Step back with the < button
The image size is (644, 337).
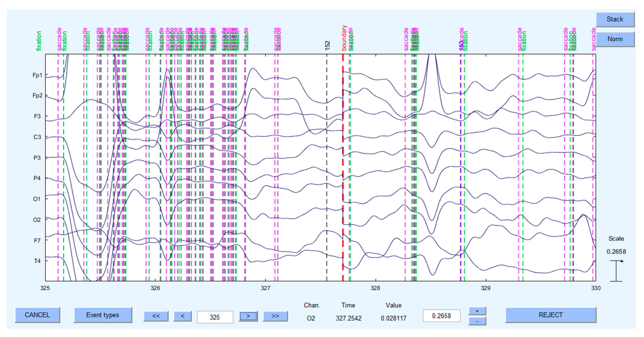182,316
